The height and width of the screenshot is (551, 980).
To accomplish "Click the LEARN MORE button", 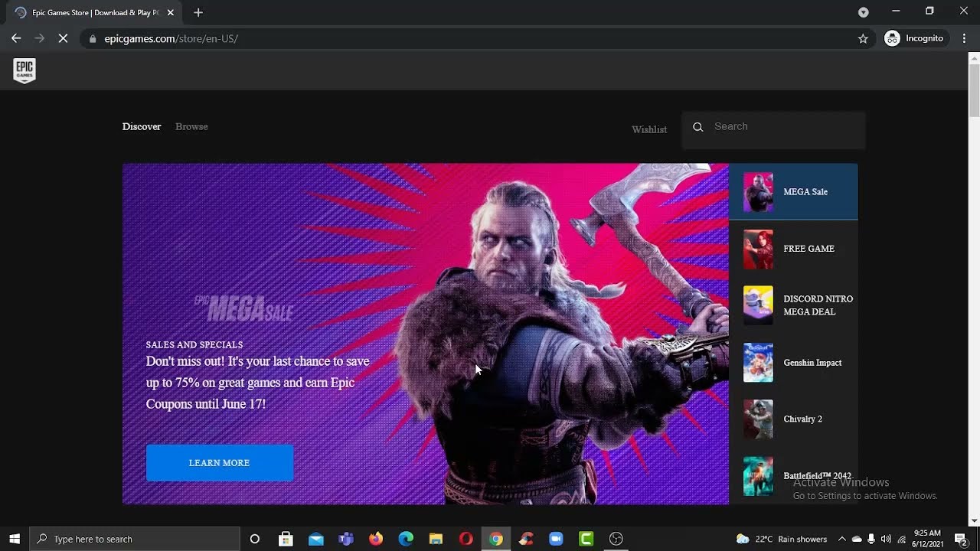I will coord(220,463).
